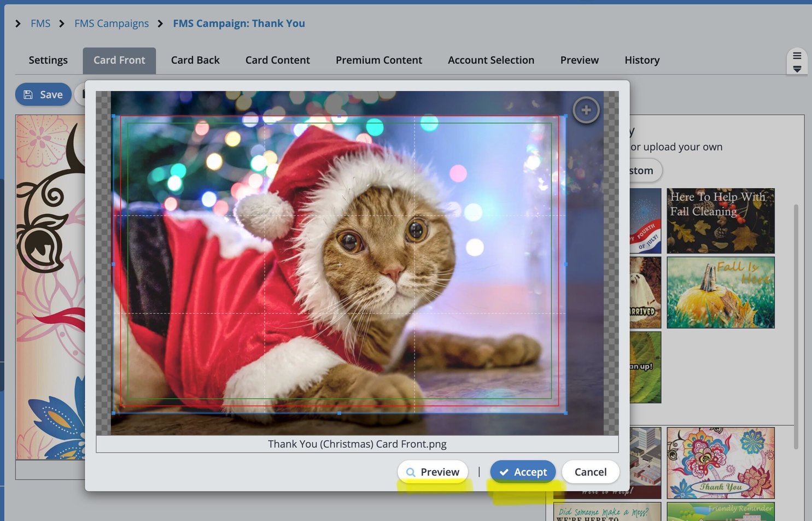This screenshot has width=812, height=521.
Task: Click the floral card preview behind dialog
Action: [x=50, y=287]
